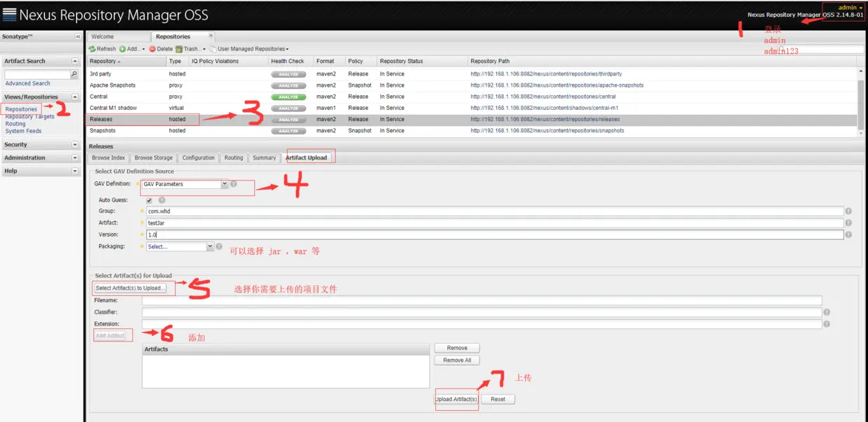Click the Version input field
Image resolution: width=868 pixels, height=422 pixels.
coord(494,234)
